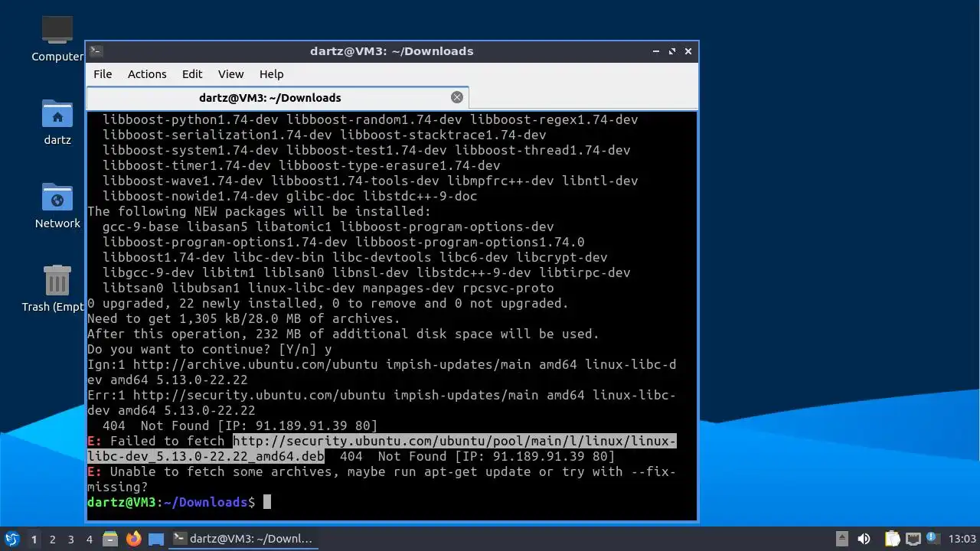Image resolution: width=980 pixels, height=551 pixels.
Task: Click the 'After this operation, 232 MB' line
Action: 344,334
